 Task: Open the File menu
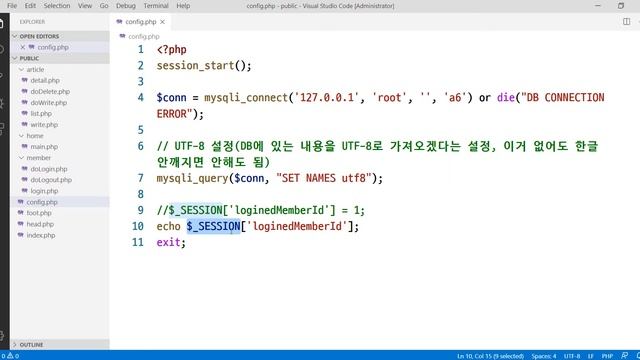point(12,6)
